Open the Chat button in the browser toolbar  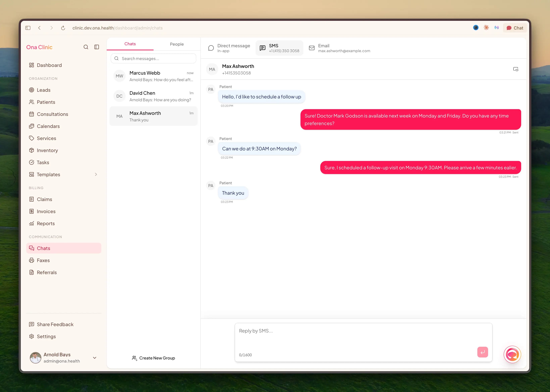click(515, 28)
